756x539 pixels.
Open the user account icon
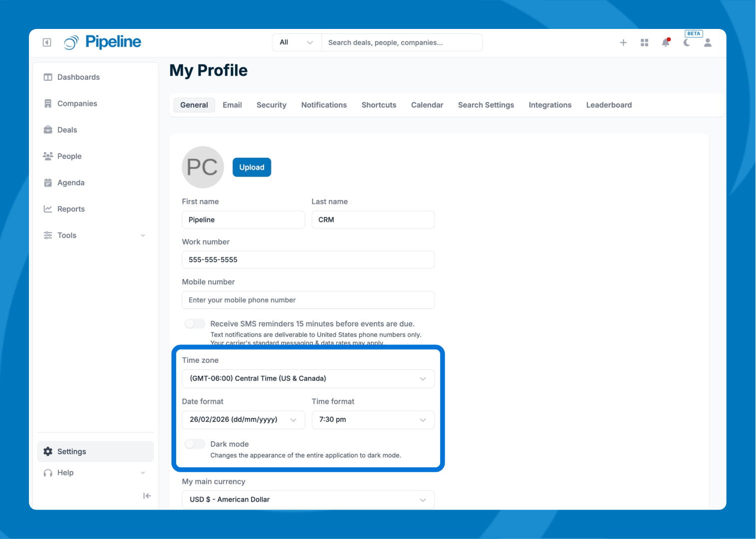(x=708, y=43)
